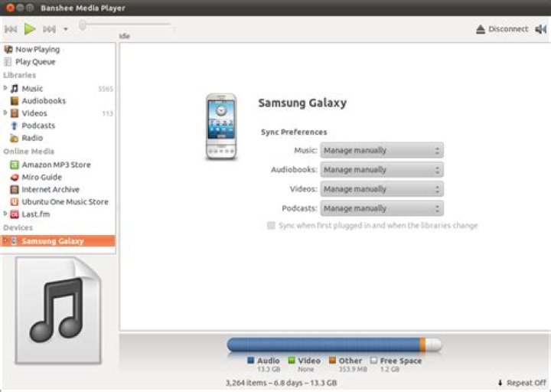Viewport: 551px width, 392px height.
Task: Close the Banshee Media Player window
Action: coord(10,8)
